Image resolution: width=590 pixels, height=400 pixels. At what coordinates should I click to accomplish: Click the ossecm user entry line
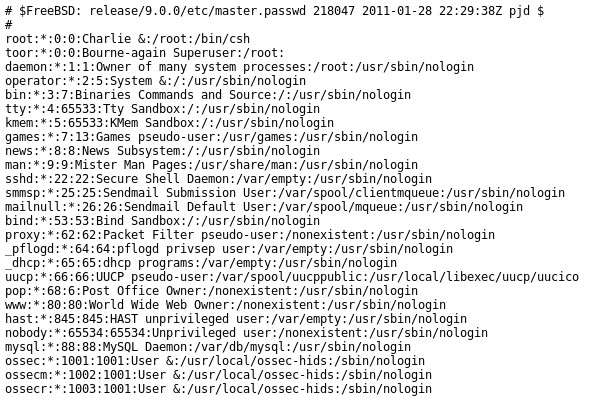pyautogui.click(x=218, y=375)
